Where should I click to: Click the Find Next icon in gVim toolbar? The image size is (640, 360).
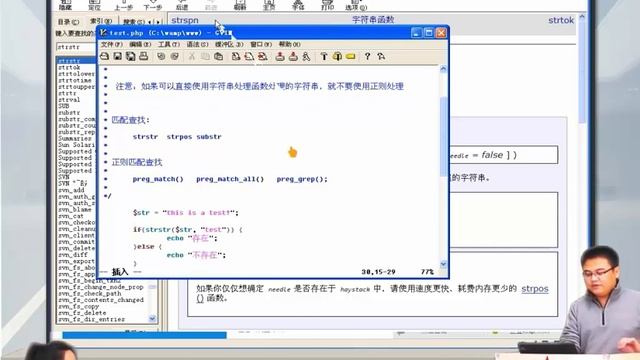coord(249,56)
